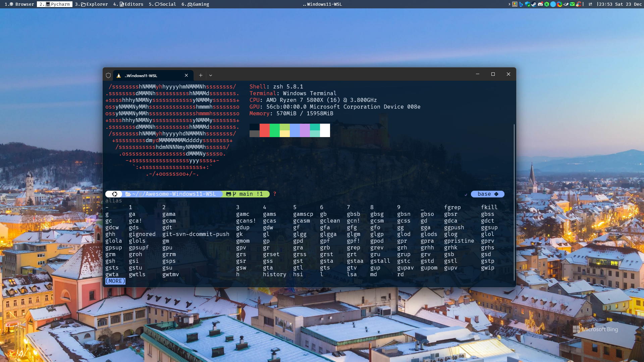644x362 pixels.
Task: Close the ..Windows11-WSL tab
Action: click(x=186, y=75)
